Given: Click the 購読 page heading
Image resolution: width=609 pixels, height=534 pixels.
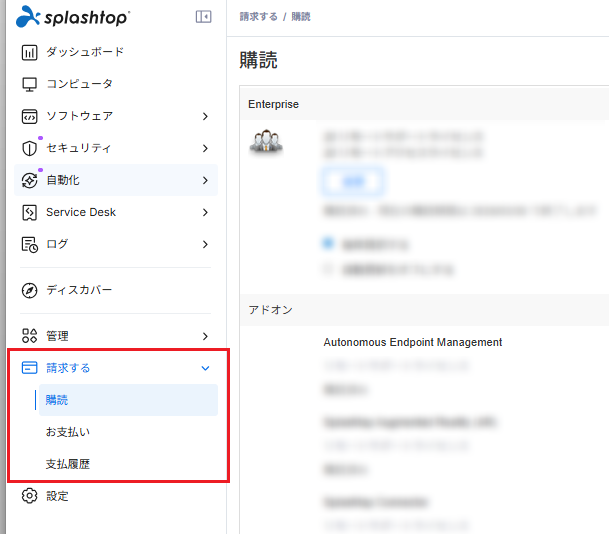Looking at the screenshot, I should pyautogui.click(x=259, y=60).
